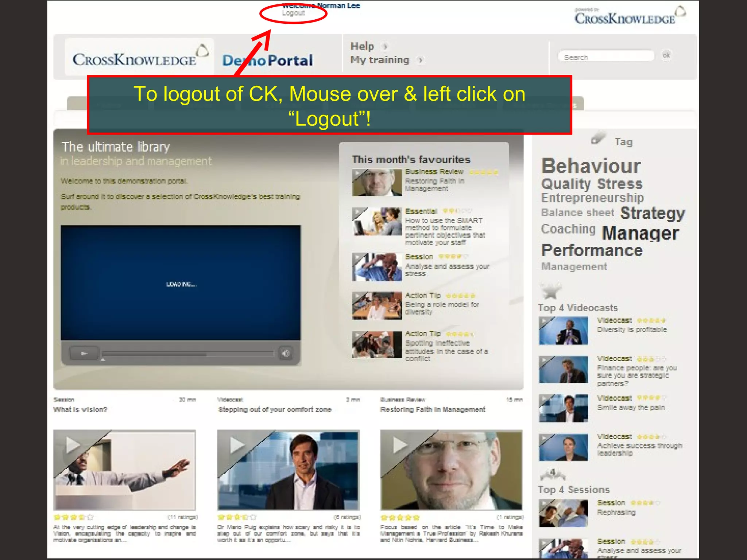Rate What is vision? using its stars
Viewport: 747px width, 560px height.
point(74,517)
